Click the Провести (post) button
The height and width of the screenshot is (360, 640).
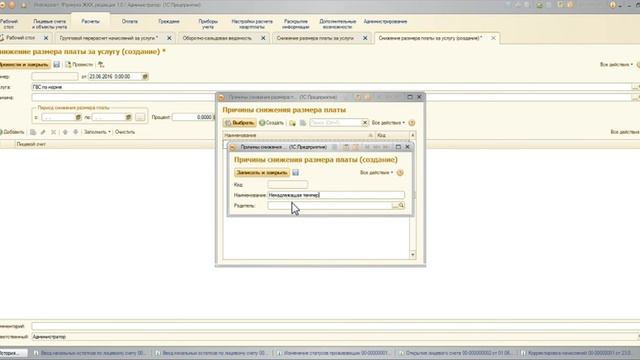(x=79, y=64)
